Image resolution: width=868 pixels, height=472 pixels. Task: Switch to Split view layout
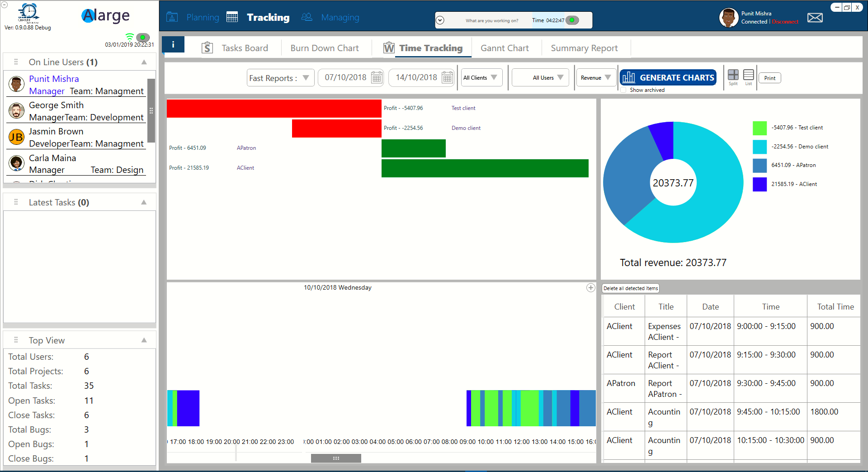(x=733, y=75)
